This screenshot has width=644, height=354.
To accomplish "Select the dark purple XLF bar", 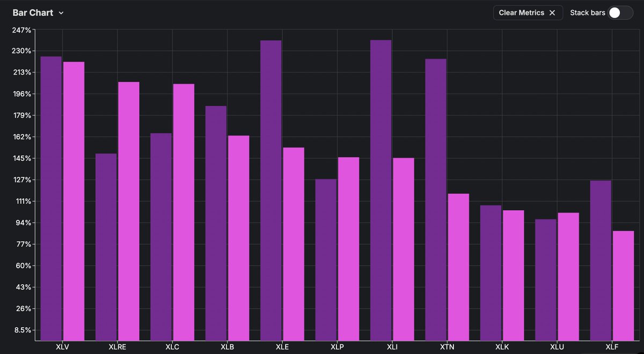I will (x=601, y=261).
